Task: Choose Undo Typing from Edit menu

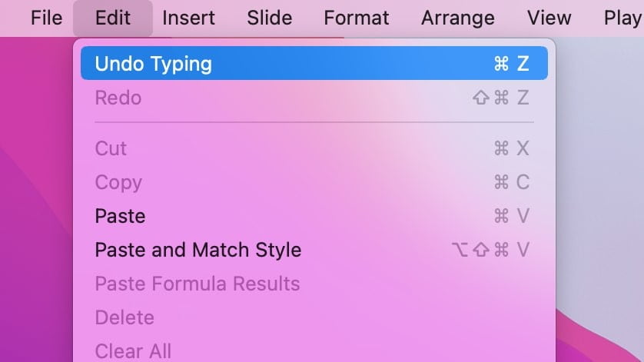Action: coord(314,63)
